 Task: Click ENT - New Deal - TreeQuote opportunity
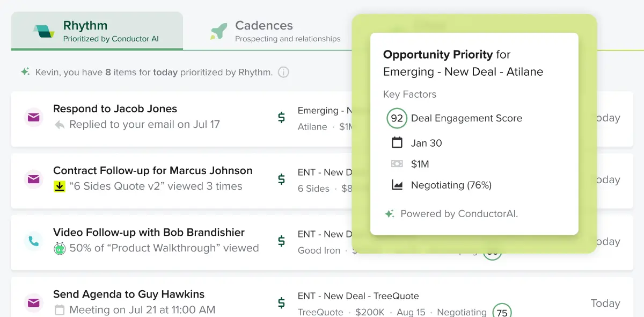358,296
